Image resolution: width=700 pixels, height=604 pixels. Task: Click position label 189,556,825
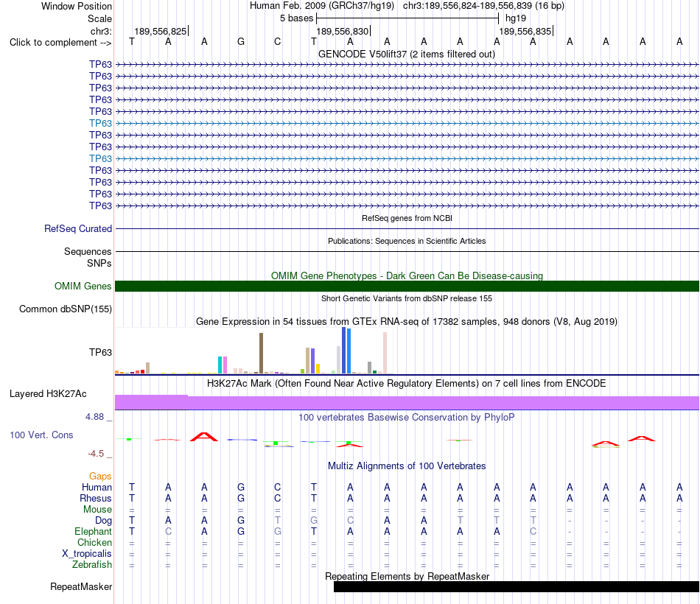pyautogui.click(x=161, y=31)
